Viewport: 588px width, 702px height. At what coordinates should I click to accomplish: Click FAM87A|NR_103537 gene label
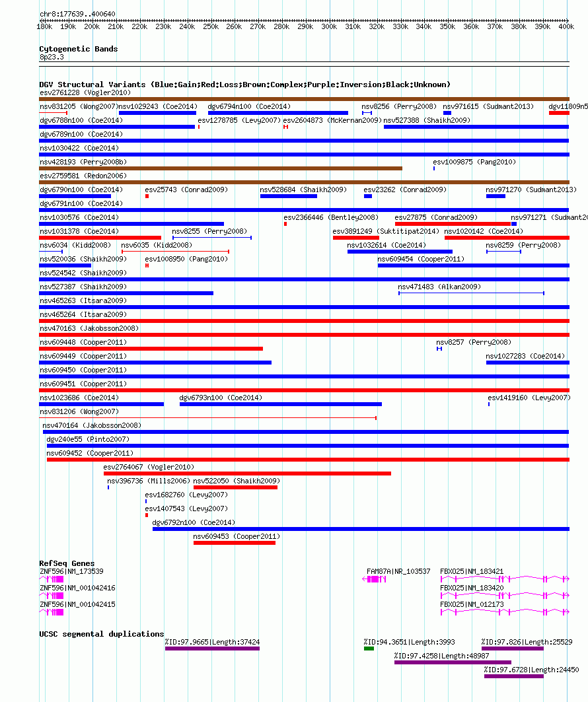coord(398,572)
